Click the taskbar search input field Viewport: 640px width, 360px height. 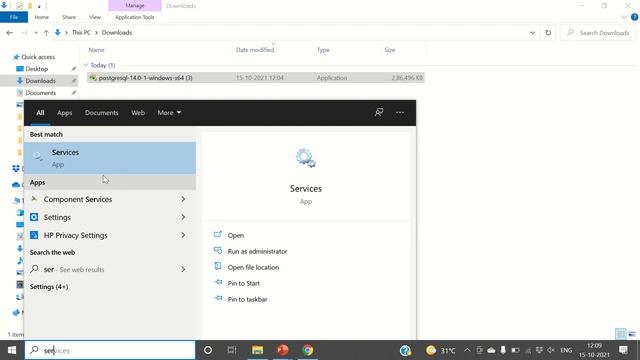click(110, 350)
